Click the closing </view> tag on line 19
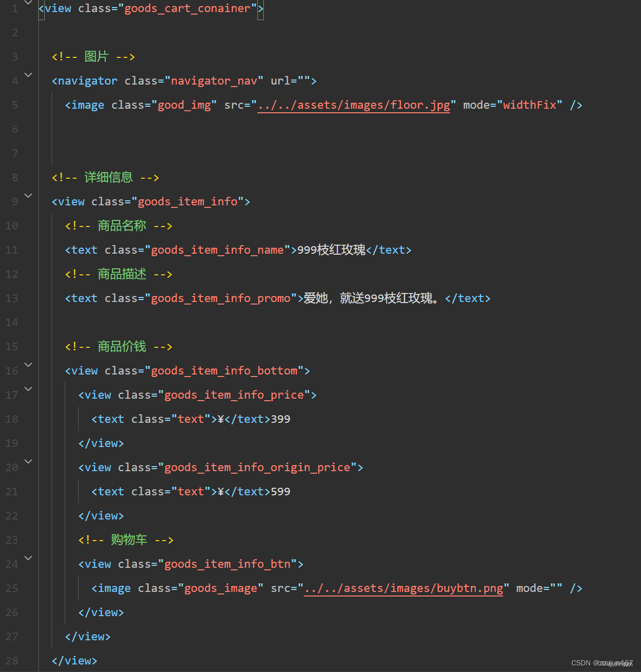This screenshot has width=641, height=672. click(101, 443)
